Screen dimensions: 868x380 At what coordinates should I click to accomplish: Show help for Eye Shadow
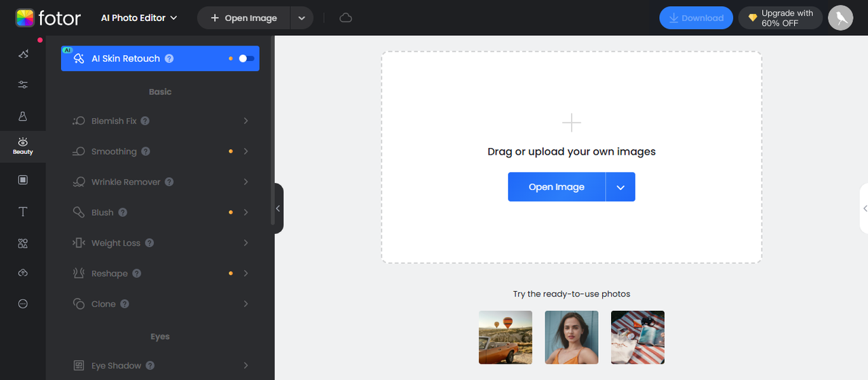pyautogui.click(x=151, y=366)
